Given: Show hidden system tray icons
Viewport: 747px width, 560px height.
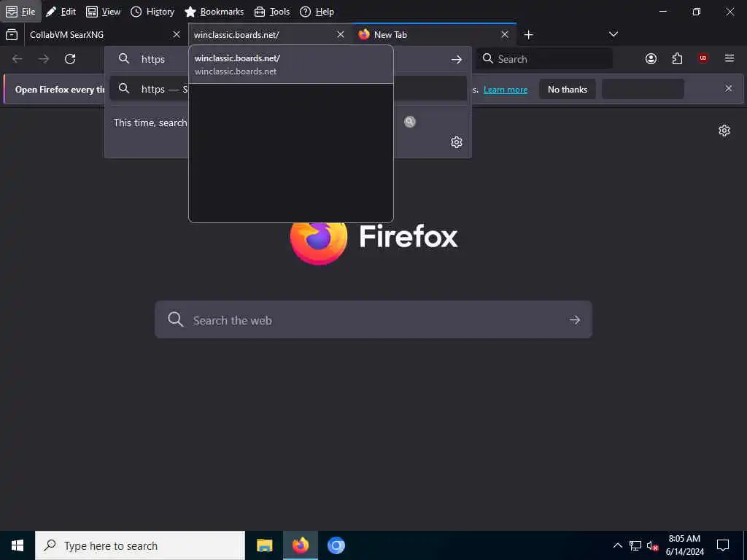Looking at the screenshot, I should pos(617,545).
